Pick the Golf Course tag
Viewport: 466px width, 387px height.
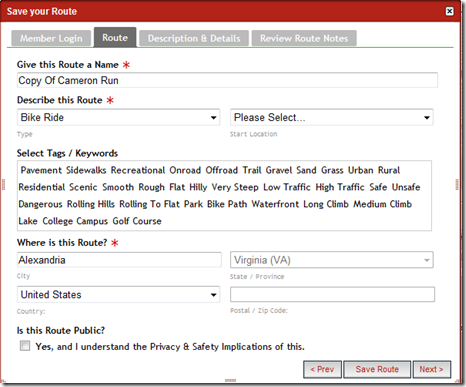pyautogui.click(x=137, y=221)
